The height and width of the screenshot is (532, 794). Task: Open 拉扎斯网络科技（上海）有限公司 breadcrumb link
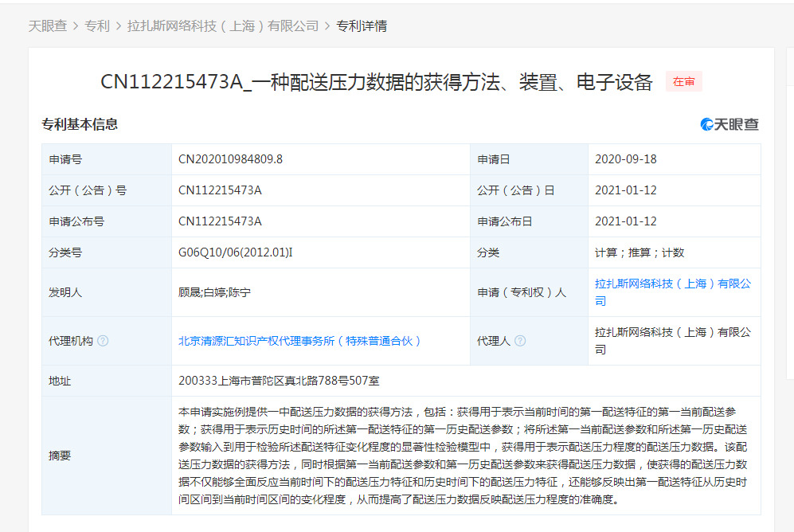click(x=223, y=25)
